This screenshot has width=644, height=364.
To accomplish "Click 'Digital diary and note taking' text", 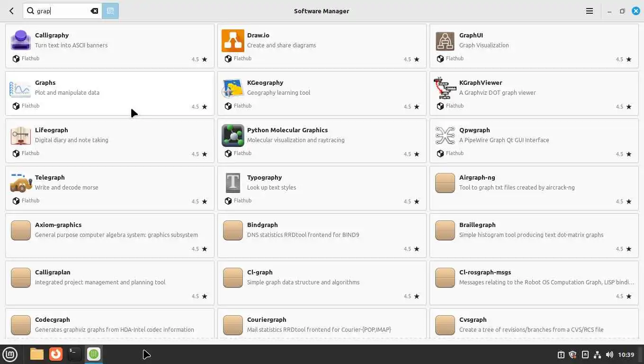I will click(72, 140).
